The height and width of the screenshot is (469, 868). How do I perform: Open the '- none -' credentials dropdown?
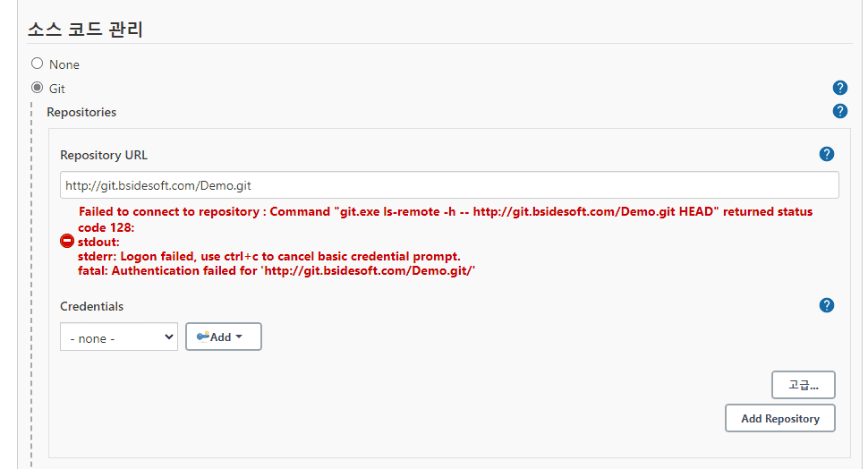(x=119, y=337)
